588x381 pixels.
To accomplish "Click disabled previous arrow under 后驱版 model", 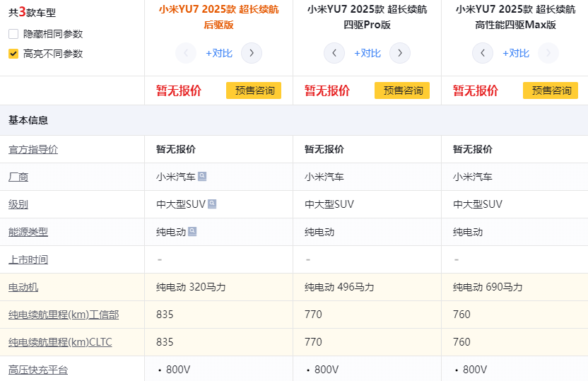I will point(186,53).
